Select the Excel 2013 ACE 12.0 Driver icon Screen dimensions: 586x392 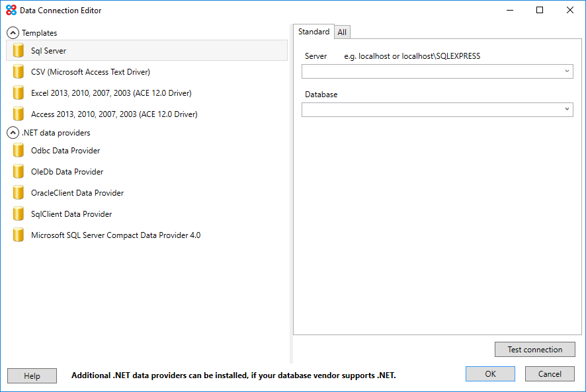18,93
